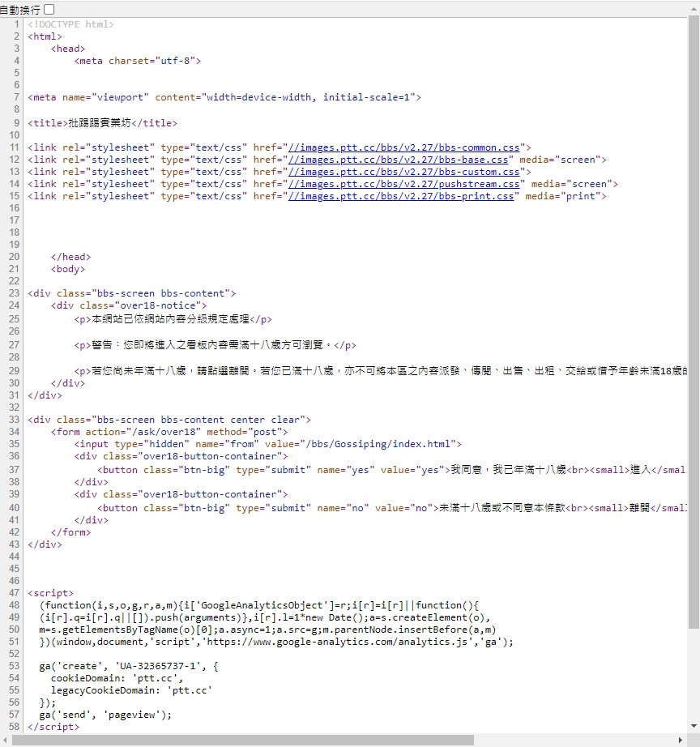Click the ga('send', 'pageview') line

click(x=105, y=715)
